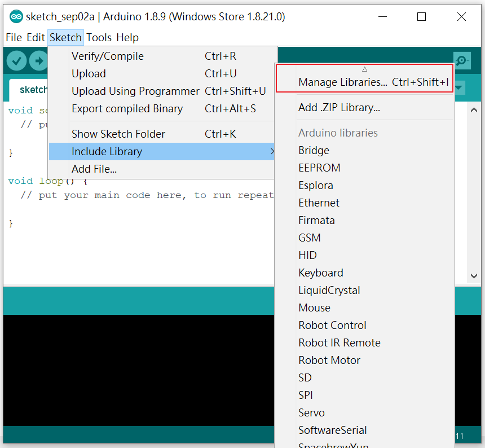
Task: Click the Verify checkmark icon
Action: tap(16, 60)
